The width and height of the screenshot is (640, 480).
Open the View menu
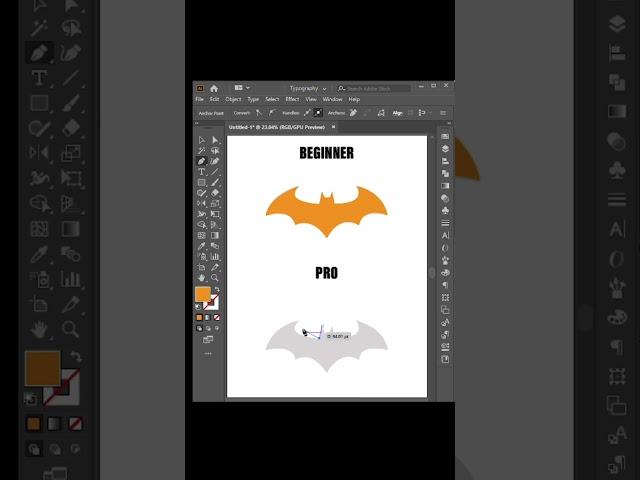point(311,99)
